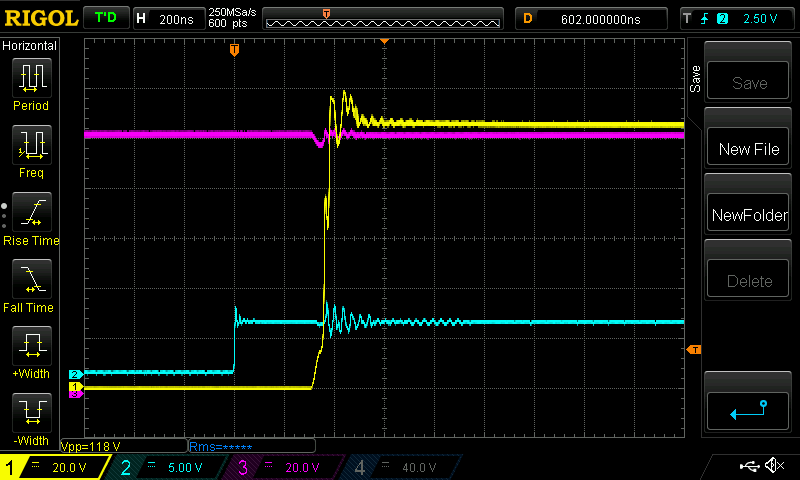Viewport: 800px width, 480px height.
Task: Click the USB status icon
Action: click(x=750, y=466)
